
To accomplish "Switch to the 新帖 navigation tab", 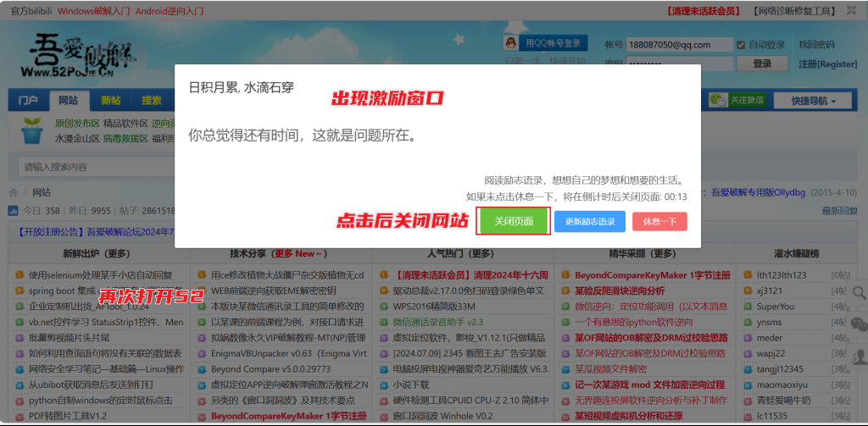I will [x=111, y=101].
